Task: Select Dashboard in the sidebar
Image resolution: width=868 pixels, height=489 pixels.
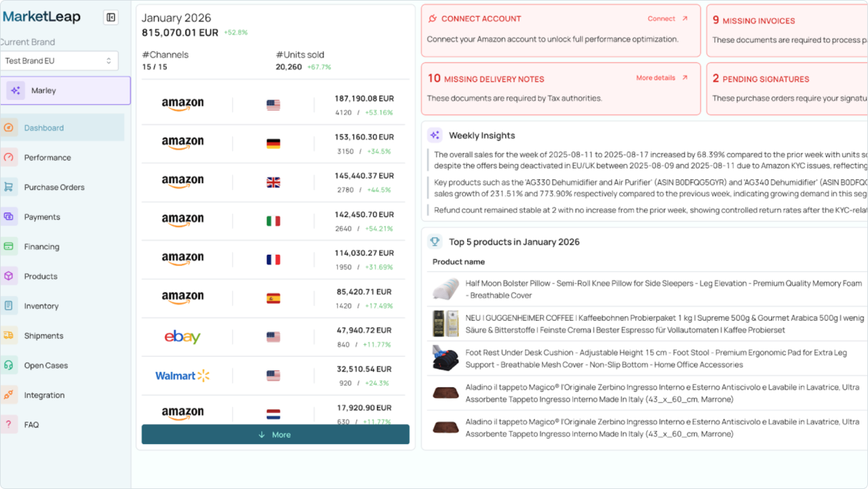Action: click(x=62, y=128)
